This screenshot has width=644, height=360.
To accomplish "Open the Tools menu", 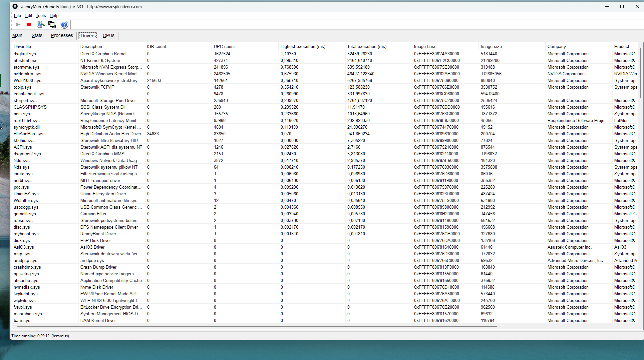I will [x=41, y=15].
